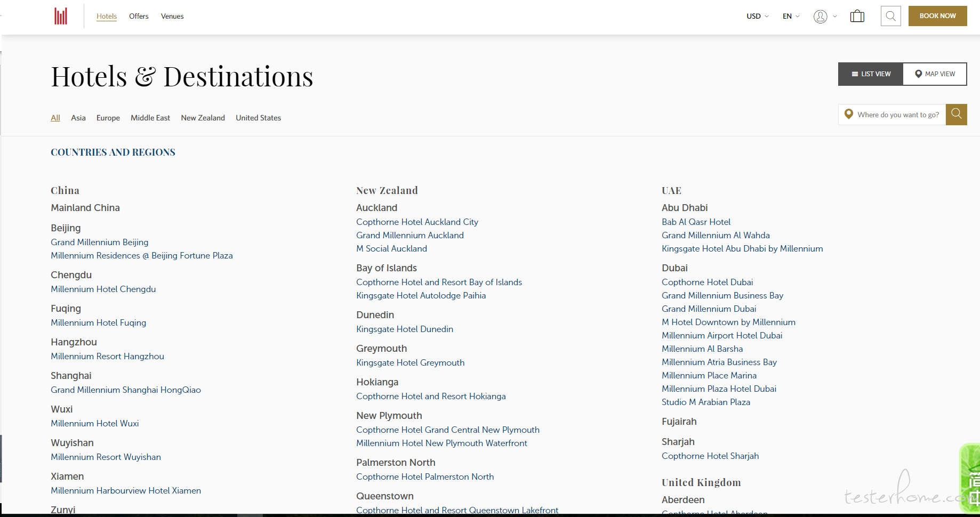This screenshot has width=980, height=517.
Task: Open Copthorne Hotel Palmerston North link
Action: pos(425,476)
